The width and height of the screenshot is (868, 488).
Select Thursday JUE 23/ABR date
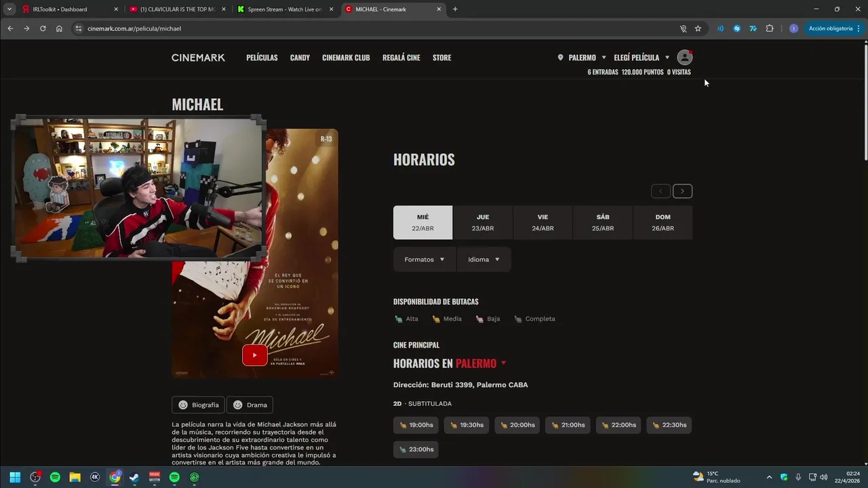(x=483, y=222)
